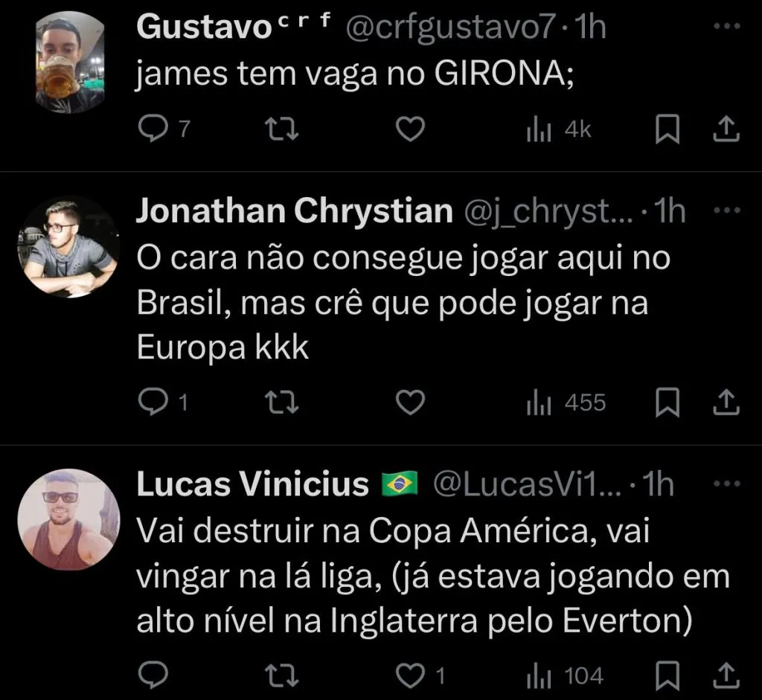The width and height of the screenshot is (762, 700).
Task: Retweet Gustavo's James Girona tweet
Action: [283, 130]
